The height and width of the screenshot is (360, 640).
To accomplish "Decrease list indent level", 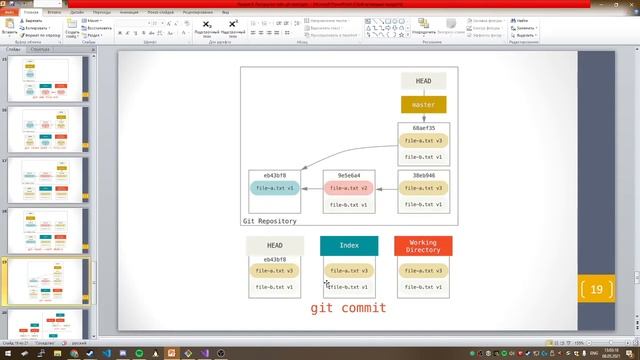I will [x=278, y=24].
